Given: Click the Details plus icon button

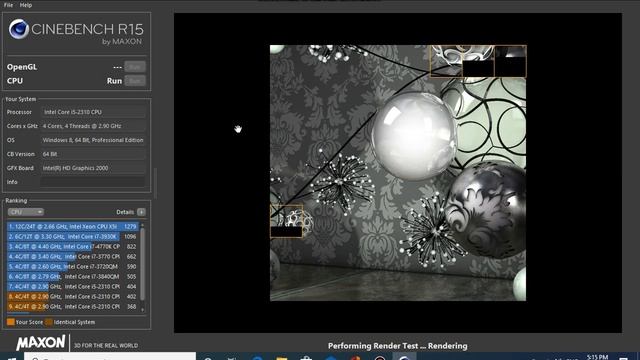Looking at the screenshot, I should coord(141,212).
